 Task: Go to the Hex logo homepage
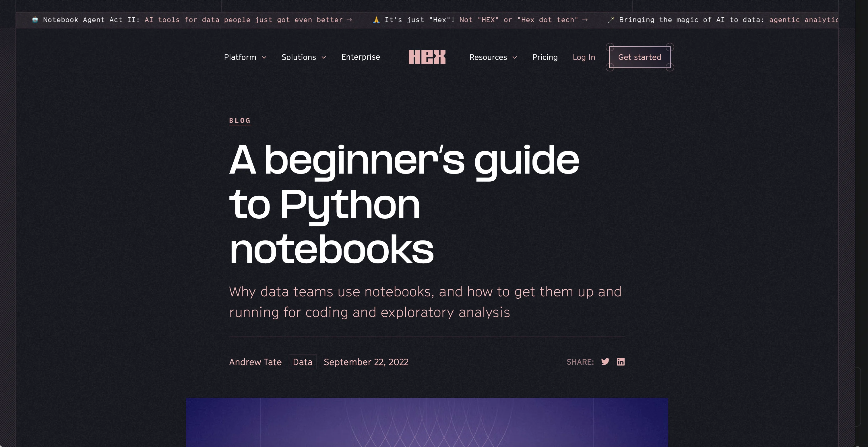427,57
